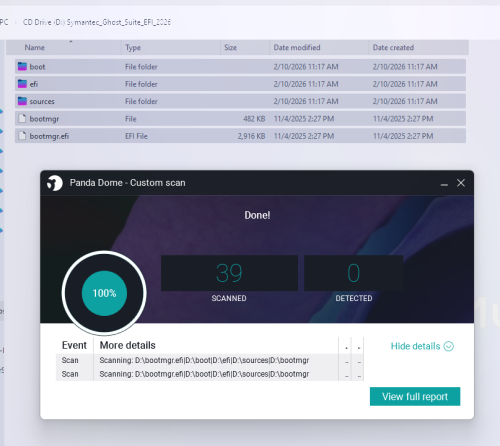The image size is (500, 446).
Task: Click the boot folder icon
Action: coord(22,66)
